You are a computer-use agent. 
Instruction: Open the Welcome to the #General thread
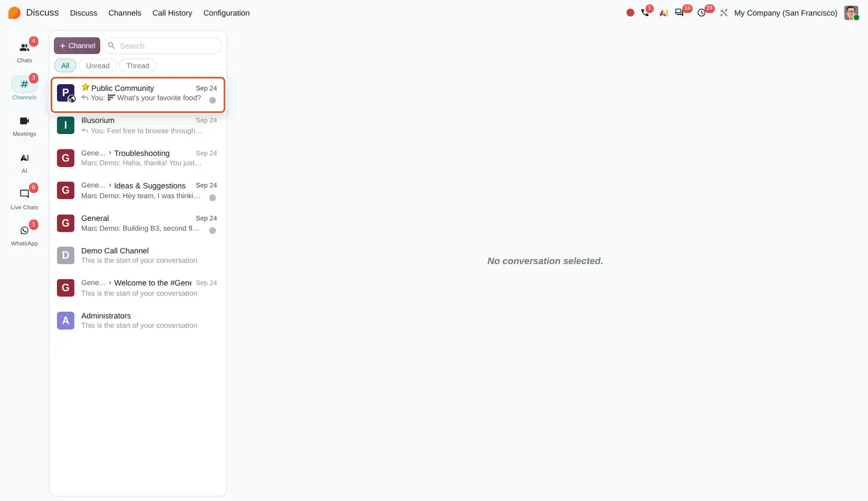point(138,288)
